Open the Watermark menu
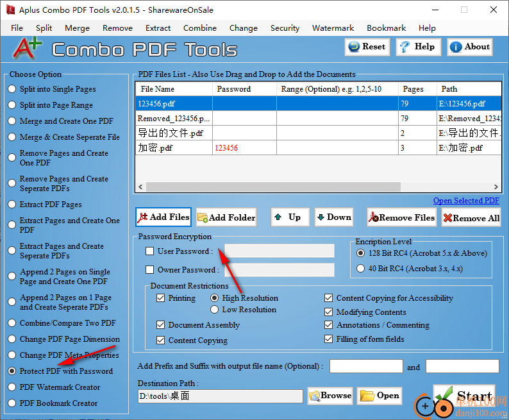This screenshot has height=420, width=509. 333,28
